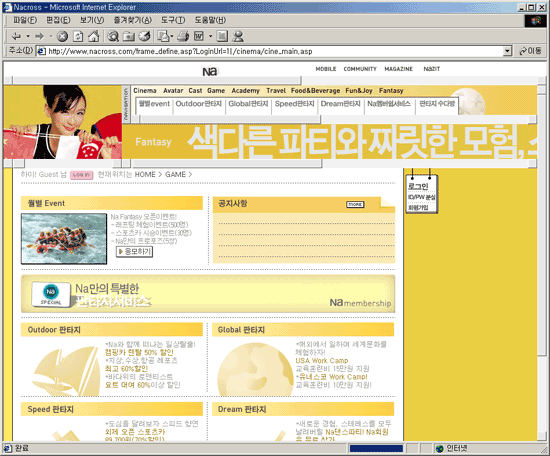Click the Messenger person toolbar icon
Image resolution: width=550 pixels, height=456 pixels.
tap(238, 36)
